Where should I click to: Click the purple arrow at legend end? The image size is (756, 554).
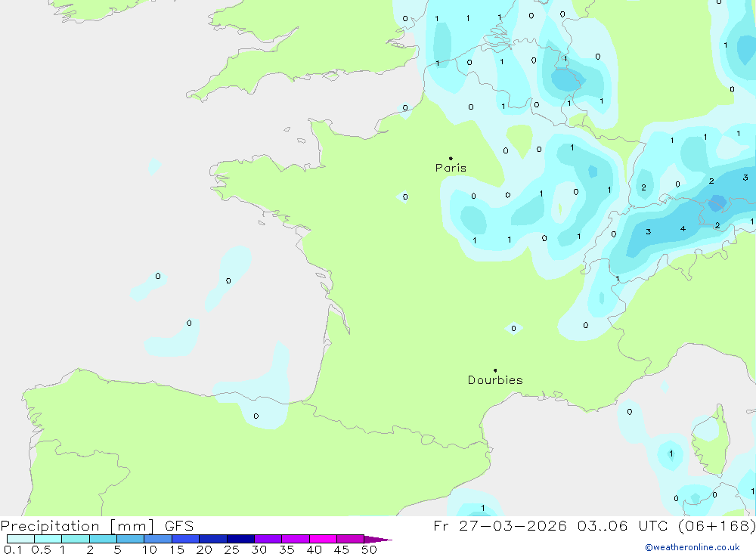pos(378,539)
